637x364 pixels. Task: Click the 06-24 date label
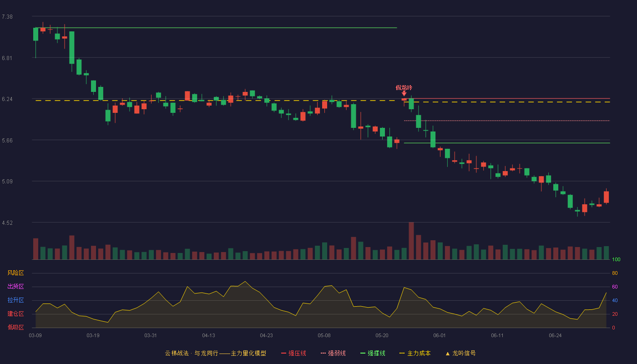coord(555,335)
